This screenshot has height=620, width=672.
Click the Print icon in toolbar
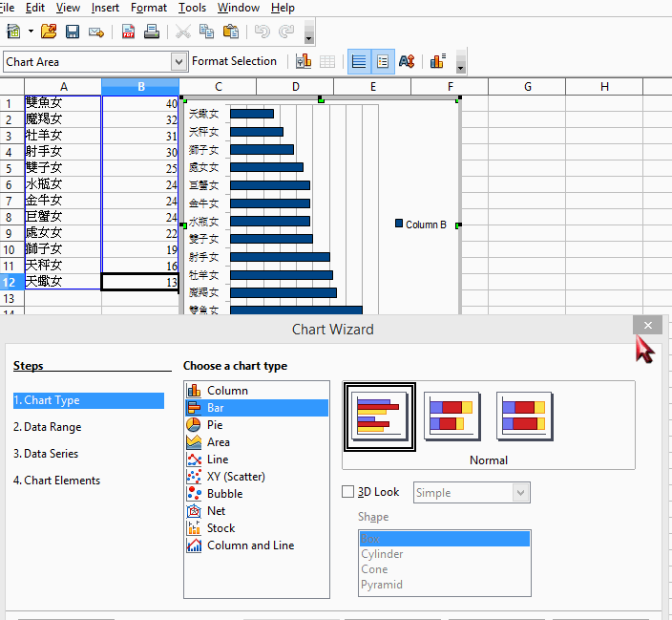(152, 32)
